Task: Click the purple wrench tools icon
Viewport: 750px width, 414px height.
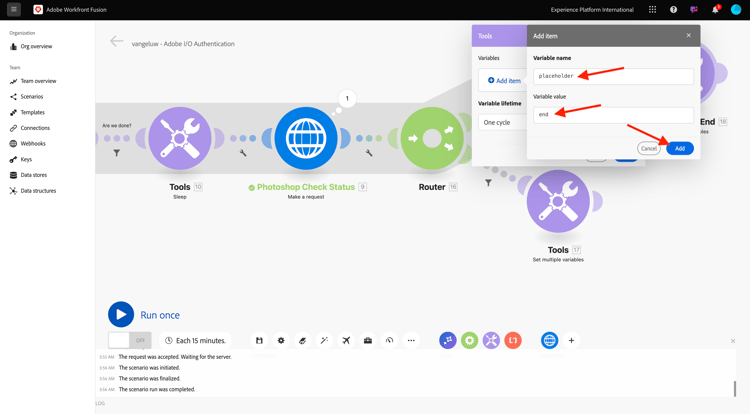Action: [491, 340]
